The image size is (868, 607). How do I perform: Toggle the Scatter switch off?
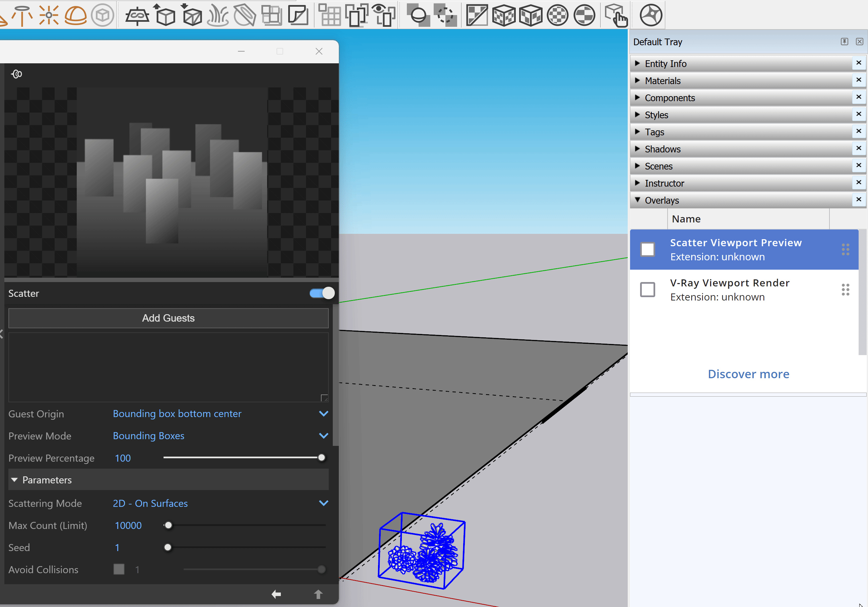click(x=322, y=293)
